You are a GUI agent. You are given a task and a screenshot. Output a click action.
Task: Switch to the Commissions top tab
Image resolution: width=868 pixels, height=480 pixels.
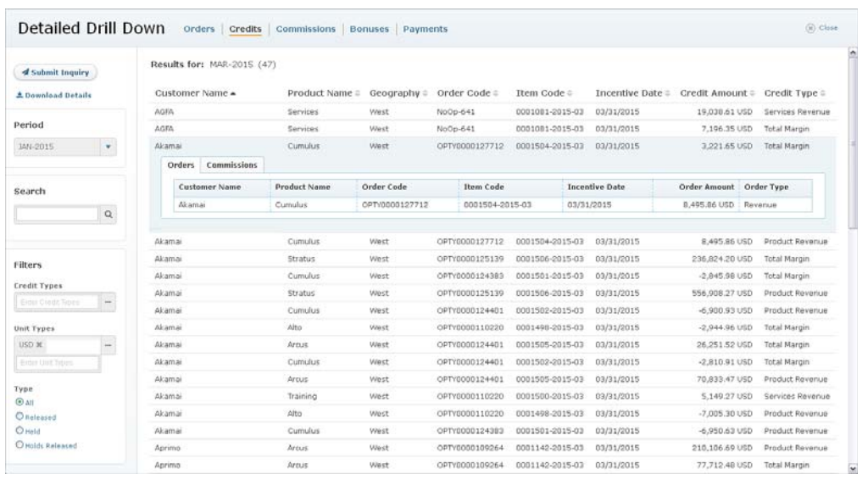[x=305, y=29]
